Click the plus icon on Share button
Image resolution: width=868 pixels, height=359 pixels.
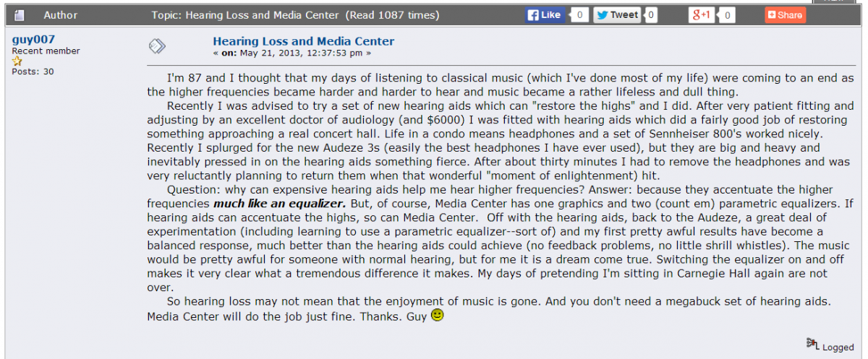pos(772,14)
